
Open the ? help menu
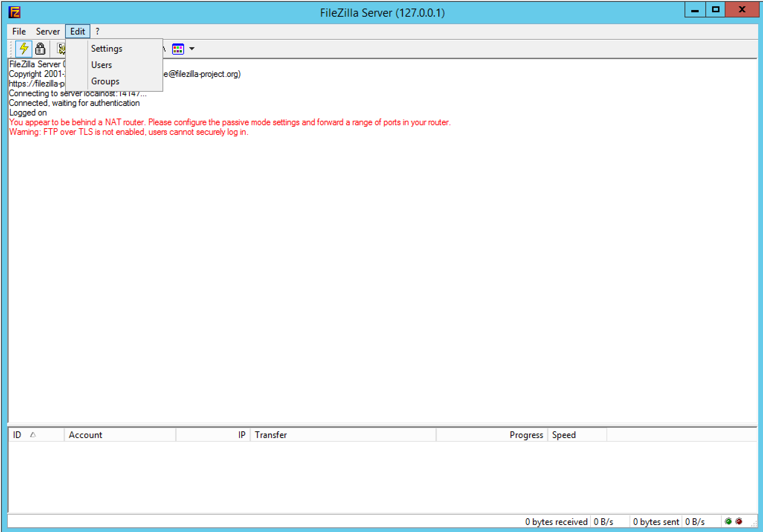coord(97,32)
